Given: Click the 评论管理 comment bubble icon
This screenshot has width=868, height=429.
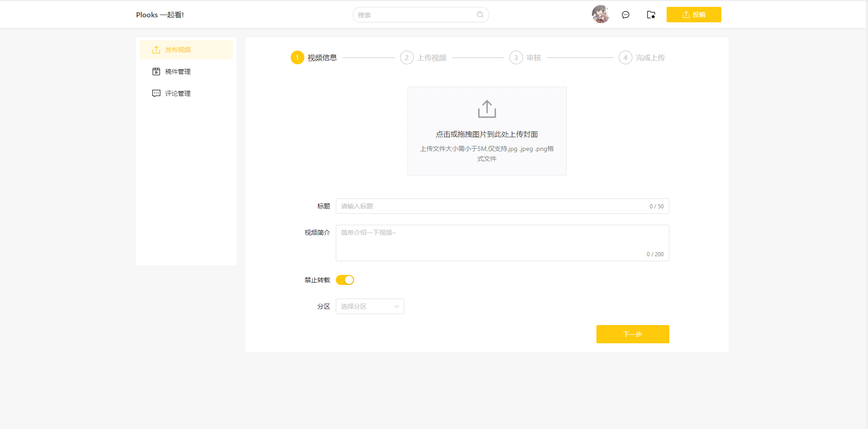Looking at the screenshot, I should tap(156, 93).
